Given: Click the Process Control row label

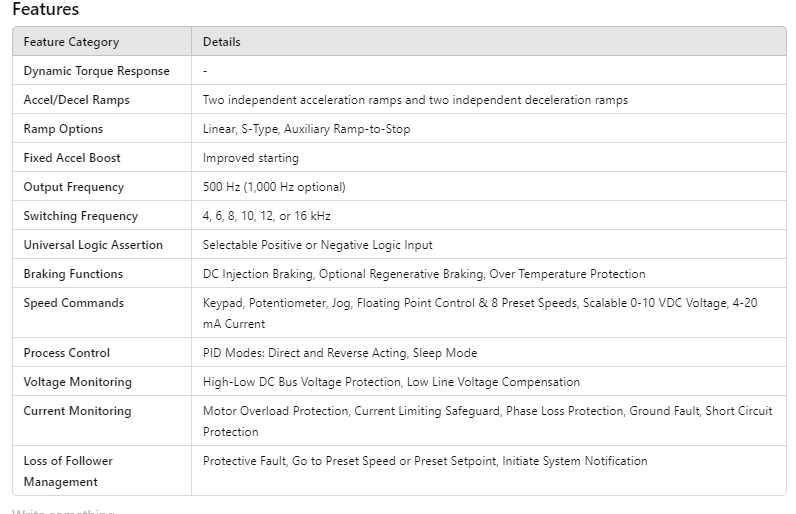Looking at the screenshot, I should (x=66, y=353).
